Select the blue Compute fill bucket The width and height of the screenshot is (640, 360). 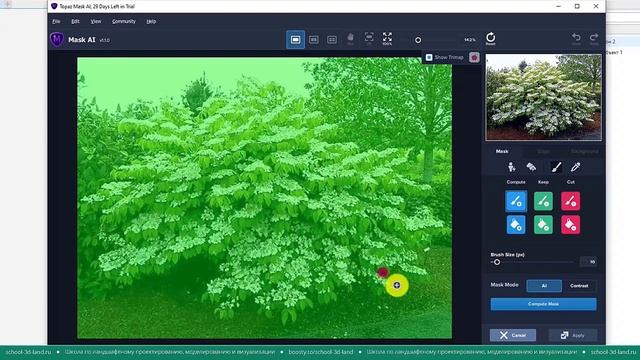coord(516,224)
